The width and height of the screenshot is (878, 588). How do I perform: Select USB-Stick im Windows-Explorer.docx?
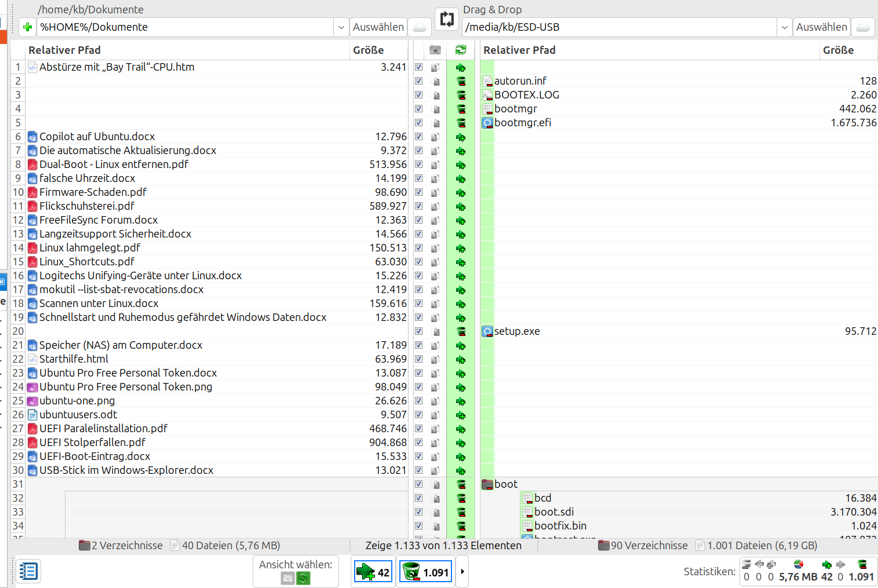[x=126, y=470]
